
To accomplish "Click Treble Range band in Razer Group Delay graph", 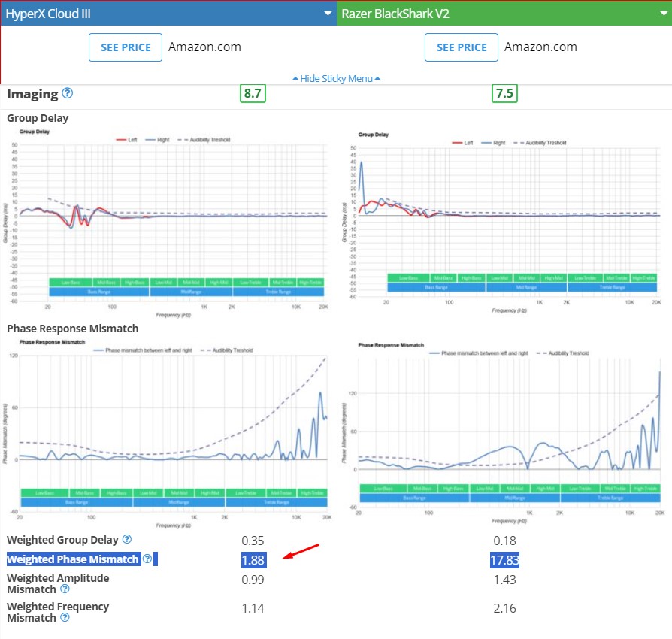I will [612, 287].
